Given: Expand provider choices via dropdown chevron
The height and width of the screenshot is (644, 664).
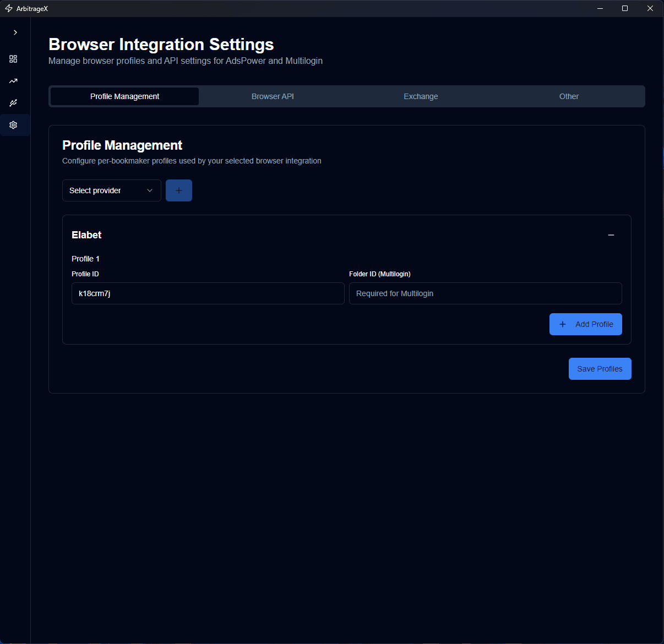Looking at the screenshot, I should pos(149,190).
